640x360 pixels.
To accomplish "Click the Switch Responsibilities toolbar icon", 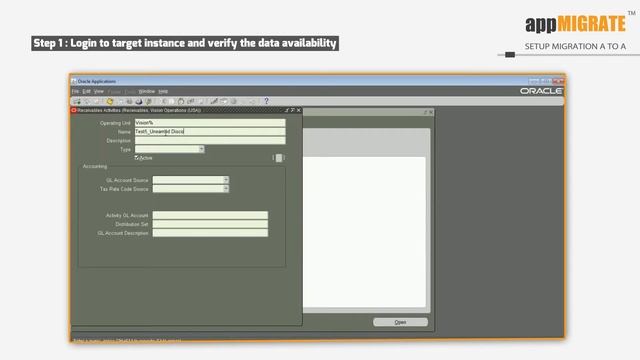I will (129, 101).
